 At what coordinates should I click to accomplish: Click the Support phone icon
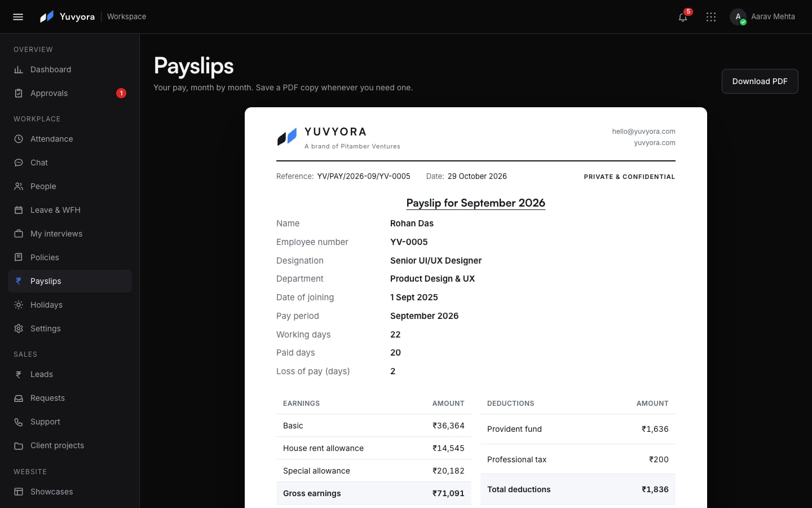click(19, 422)
